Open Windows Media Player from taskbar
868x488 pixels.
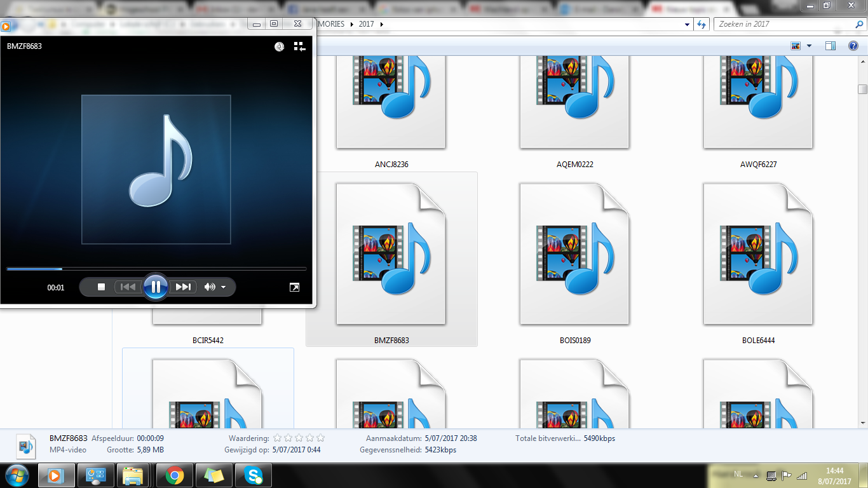point(56,475)
